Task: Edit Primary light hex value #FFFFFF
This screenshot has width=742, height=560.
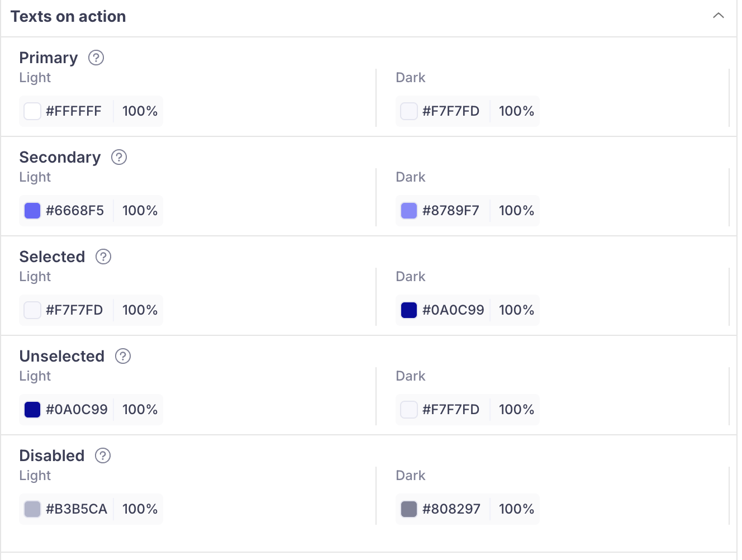Action: click(74, 111)
